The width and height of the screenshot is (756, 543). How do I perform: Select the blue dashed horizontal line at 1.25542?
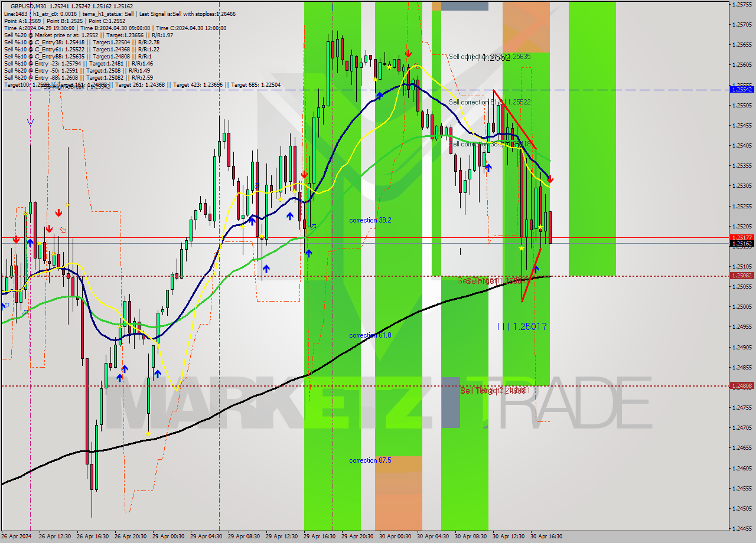[365, 90]
